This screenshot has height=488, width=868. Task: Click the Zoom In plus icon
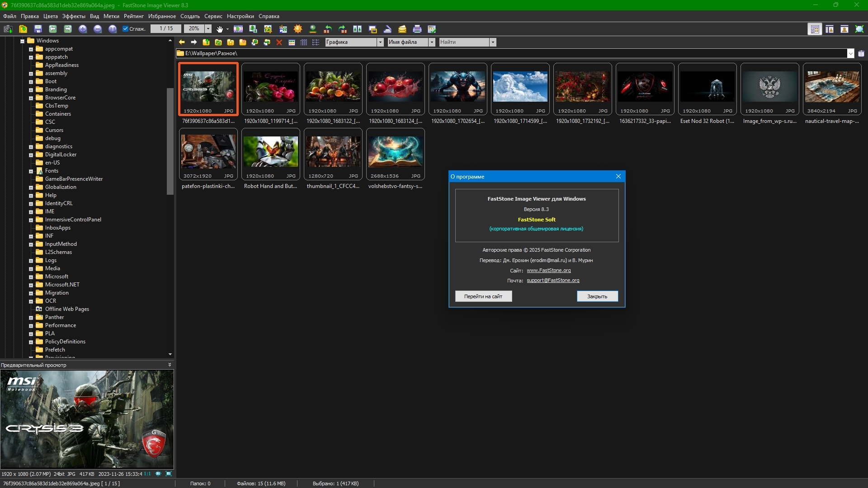click(83, 29)
